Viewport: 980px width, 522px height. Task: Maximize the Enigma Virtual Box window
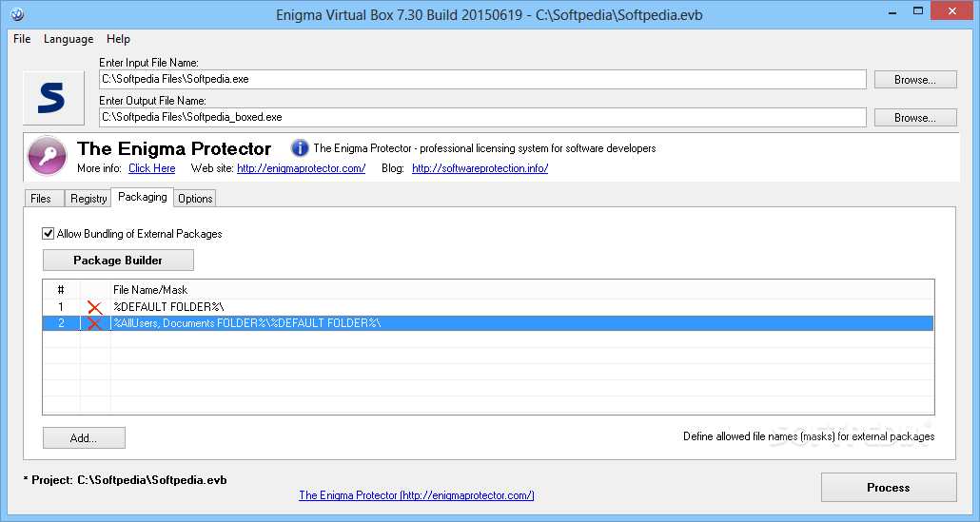[x=918, y=10]
